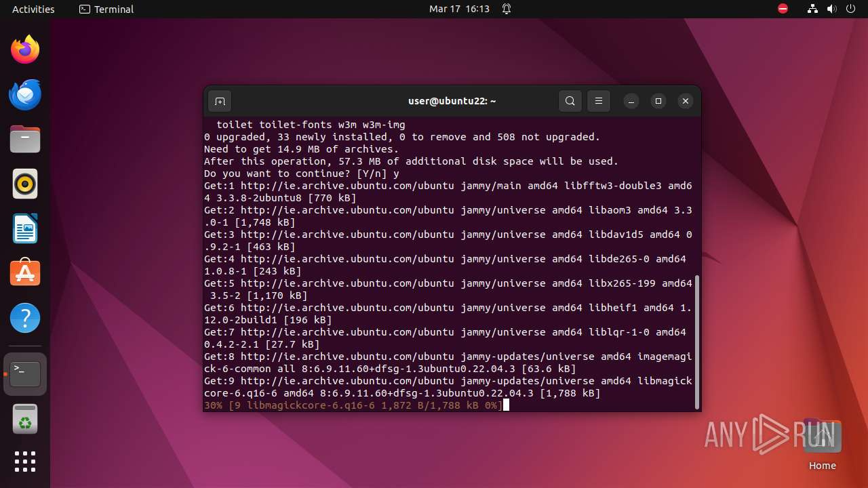Viewport: 868px width, 488px height.
Task: Open the power menu icon
Action: pyautogui.click(x=850, y=9)
